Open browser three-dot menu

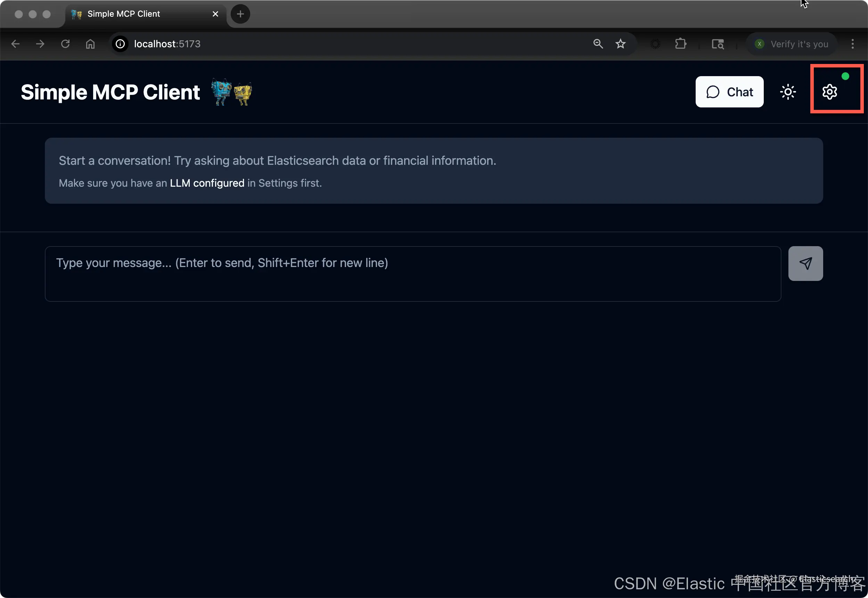pos(852,44)
